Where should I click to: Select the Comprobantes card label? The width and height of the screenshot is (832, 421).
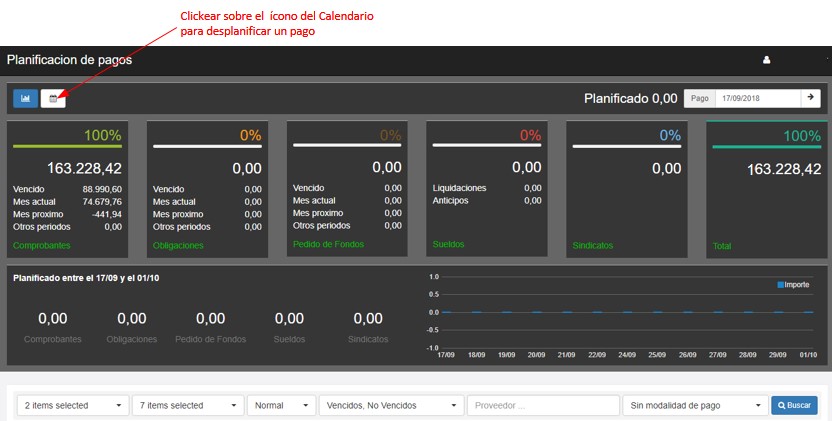coord(42,245)
